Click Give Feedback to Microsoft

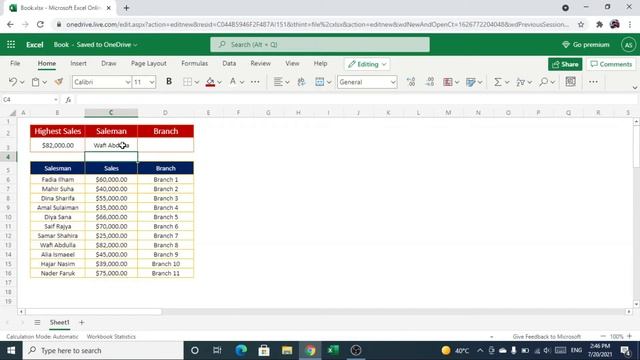point(547,336)
